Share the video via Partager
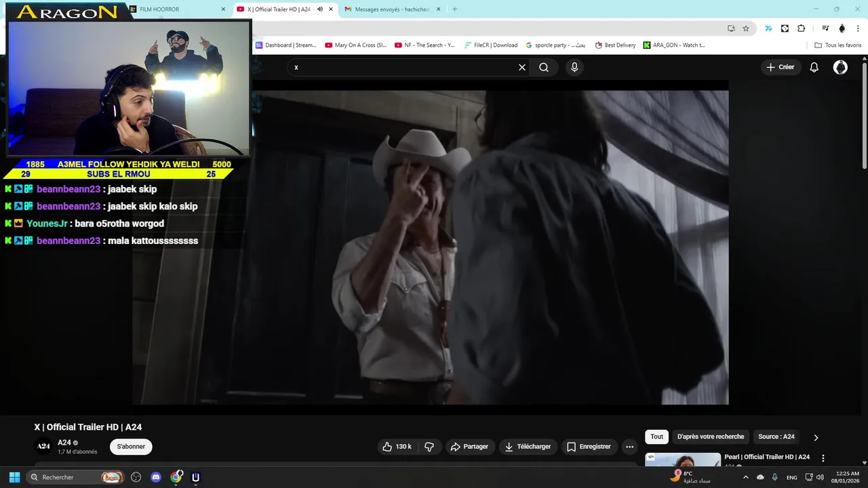The height and width of the screenshot is (488, 868). pyautogui.click(x=469, y=447)
